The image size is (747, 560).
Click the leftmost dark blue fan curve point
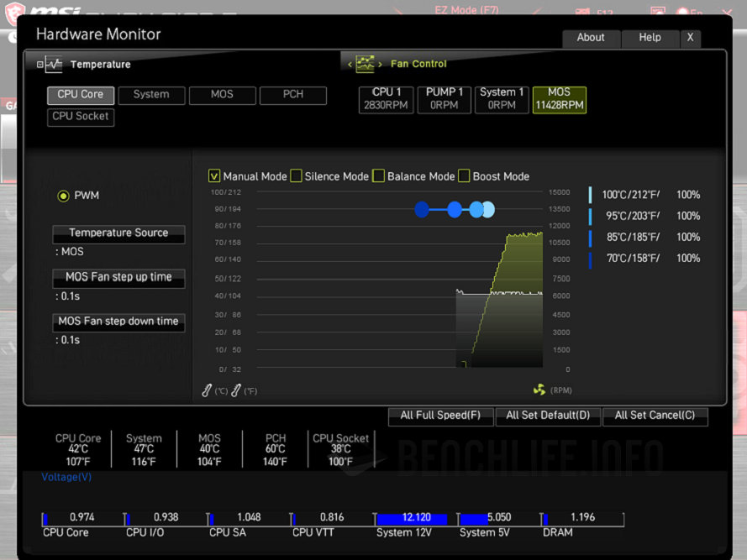click(x=422, y=210)
